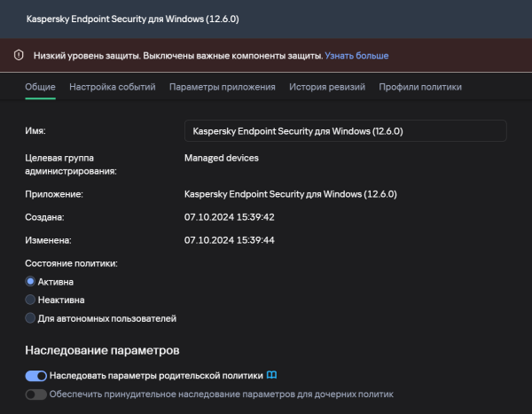532x414 pixels.
Task: Click the book help icon beside inheritance toggle
Action: (272, 375)
